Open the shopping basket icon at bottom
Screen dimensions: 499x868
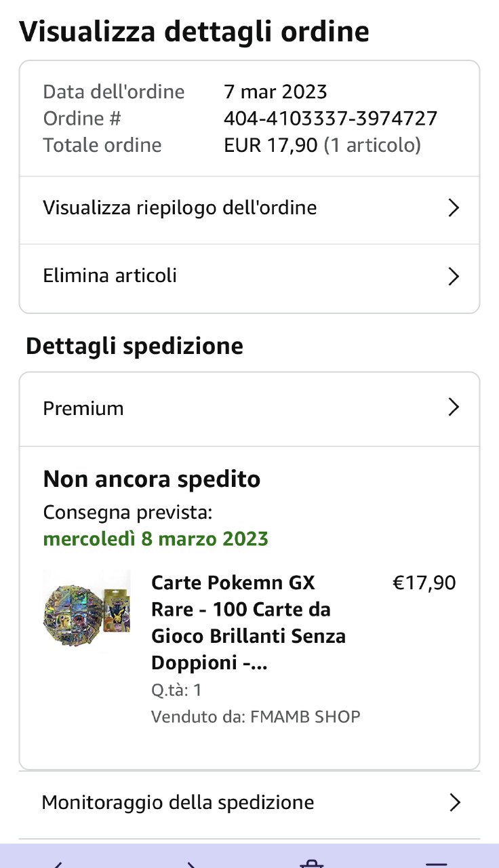pyautogui.click(x=311, y=863)
